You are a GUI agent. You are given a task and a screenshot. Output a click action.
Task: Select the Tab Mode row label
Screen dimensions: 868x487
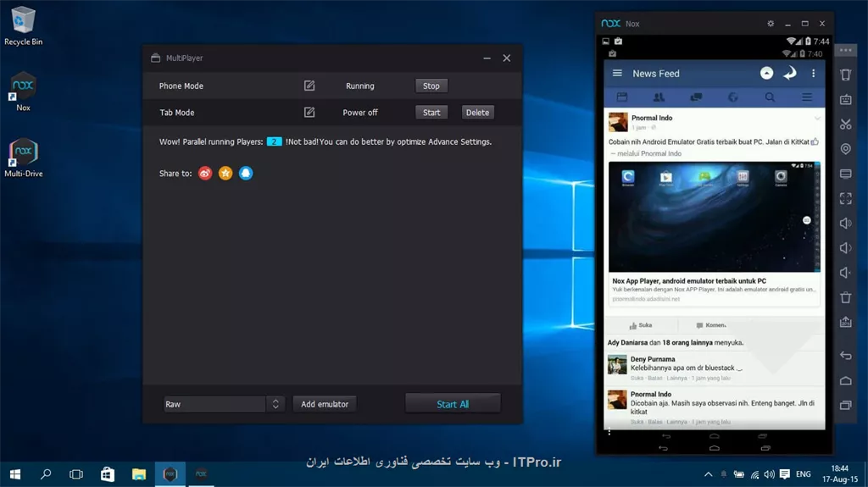[176, 113]
